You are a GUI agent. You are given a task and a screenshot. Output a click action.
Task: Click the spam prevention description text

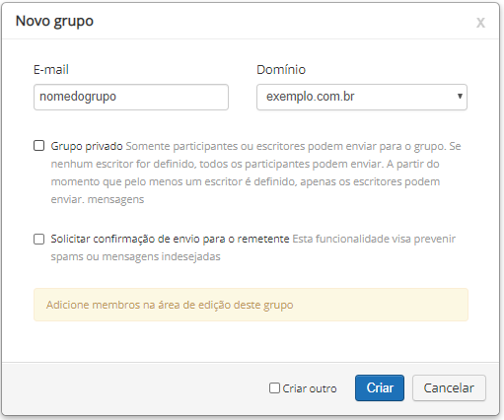tap(253, 247)
